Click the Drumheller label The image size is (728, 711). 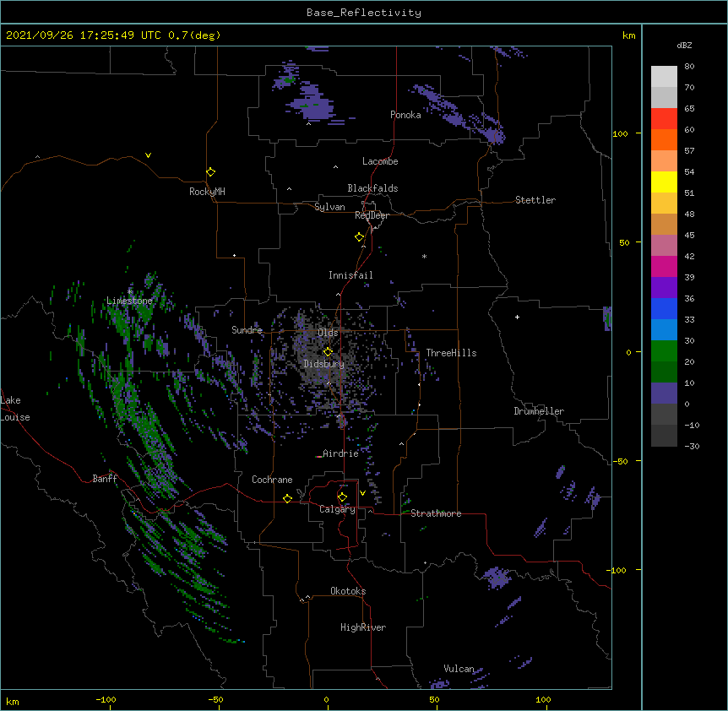click(x=539, y=411)
